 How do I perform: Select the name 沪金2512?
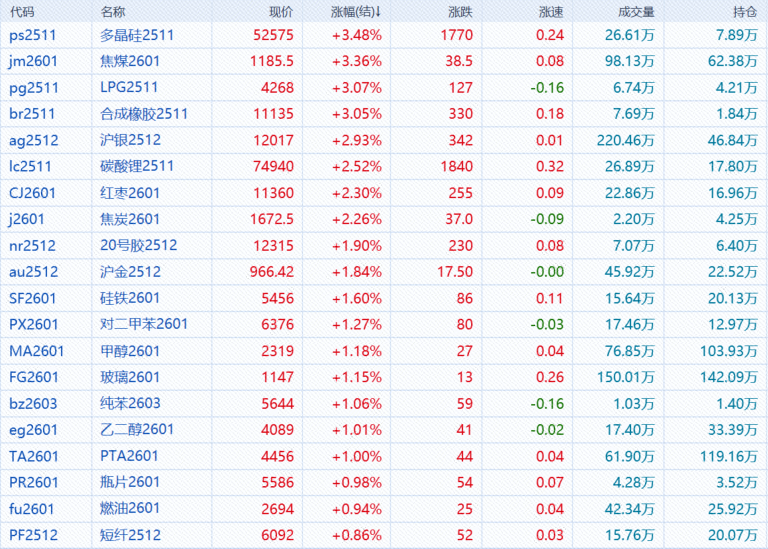click(x=130, y=272)
